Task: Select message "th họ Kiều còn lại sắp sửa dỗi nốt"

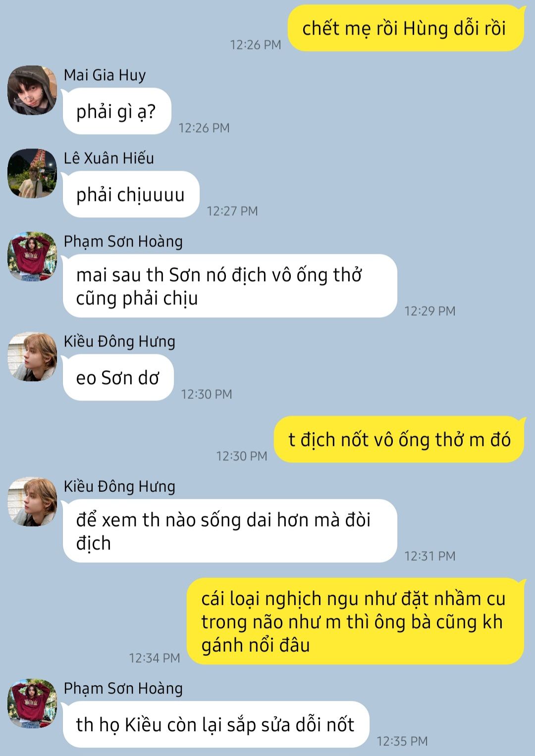Action: 216,725
